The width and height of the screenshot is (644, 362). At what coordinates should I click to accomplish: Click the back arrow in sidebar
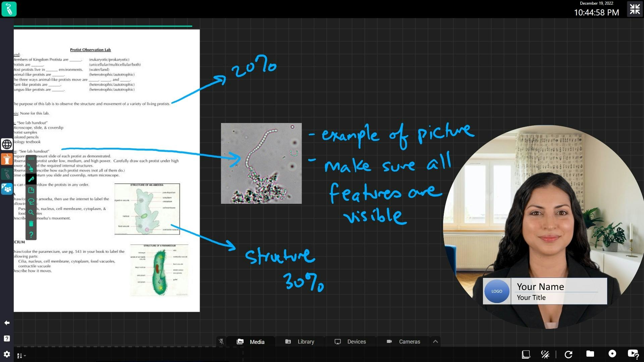point(7,323)
